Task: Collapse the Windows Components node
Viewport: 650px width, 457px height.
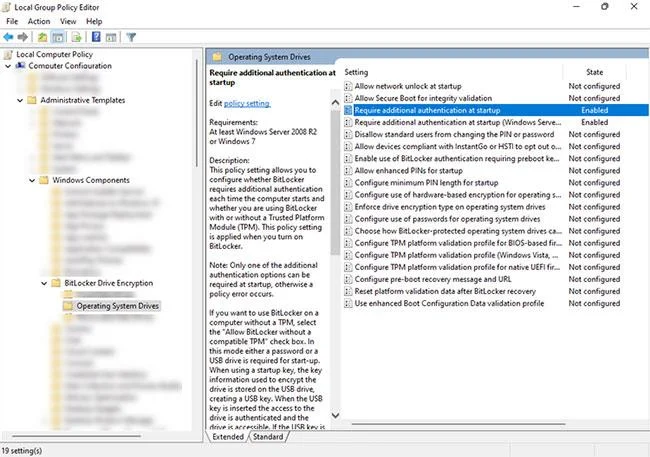Action: pyautogui.click(x=32, y=180)
